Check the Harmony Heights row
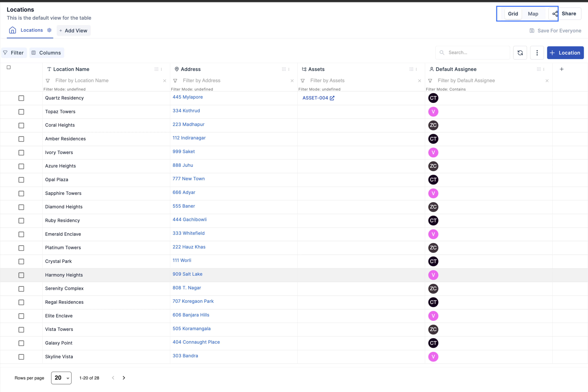The width and height of the screenshot is (588, 392). point(21,275)
